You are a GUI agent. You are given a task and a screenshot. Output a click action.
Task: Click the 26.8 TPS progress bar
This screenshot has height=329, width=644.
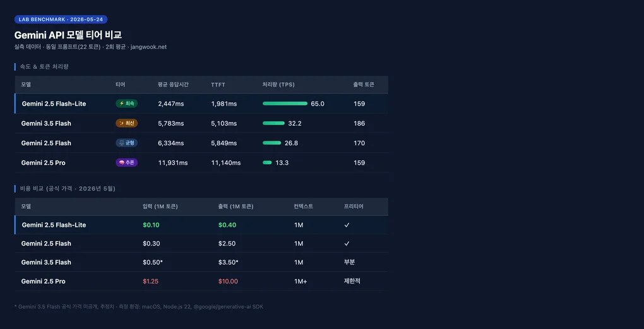point(272,143)
